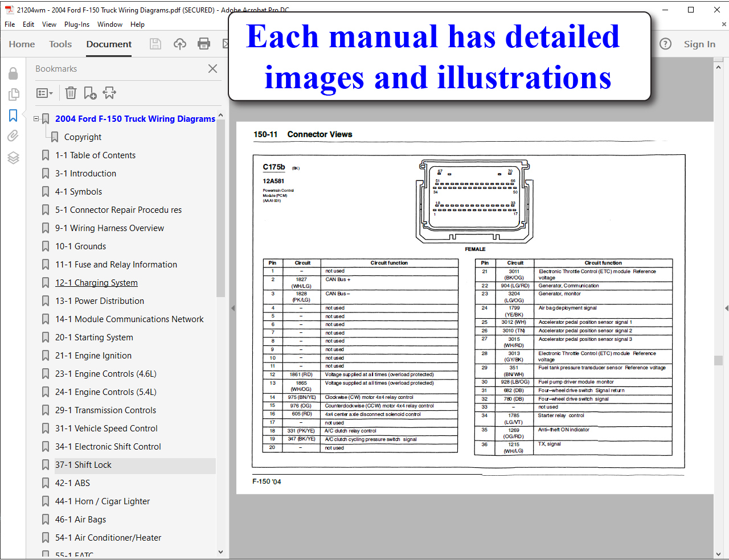The height and width of the screenshot is (560, 729).
Task: Collapse the navigation pane with left arrow
Action: point(232,308)
